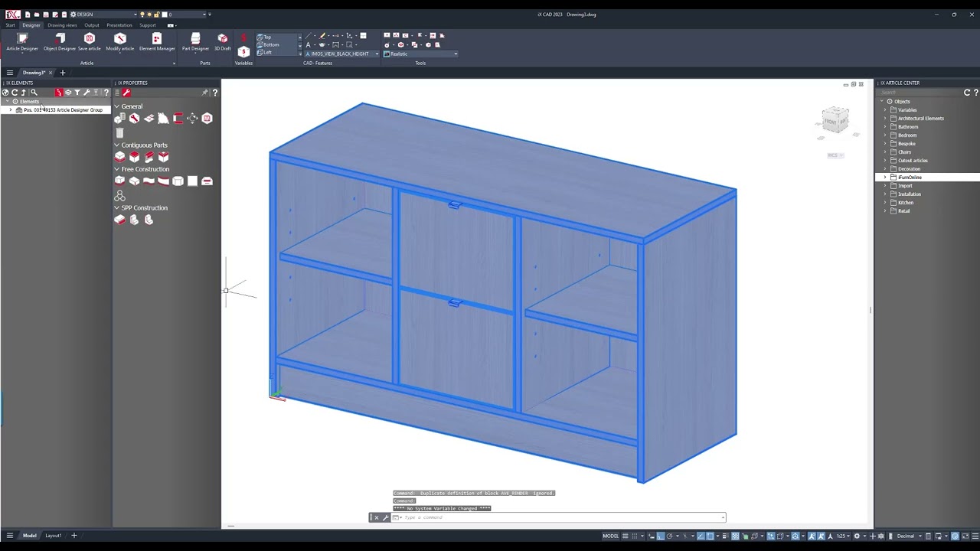
Task: Open the Object Designer tool
Action: (60, 42)
